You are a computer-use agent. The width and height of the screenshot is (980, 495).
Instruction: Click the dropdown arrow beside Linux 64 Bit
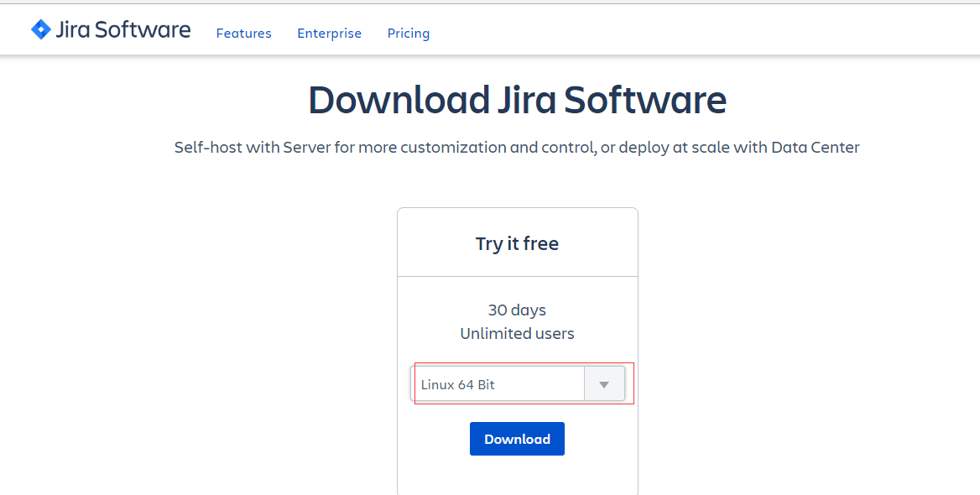604,384
